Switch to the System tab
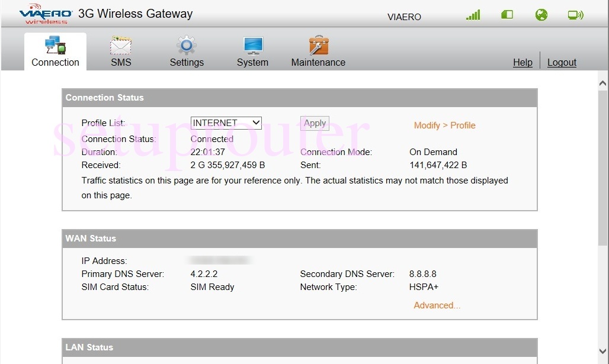609x364 pixels. (x=252, y=52)
